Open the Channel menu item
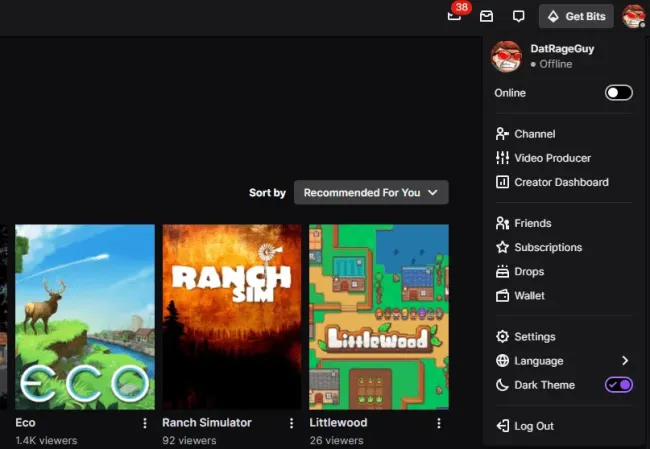The image size is (650, 449). (564, 134)
